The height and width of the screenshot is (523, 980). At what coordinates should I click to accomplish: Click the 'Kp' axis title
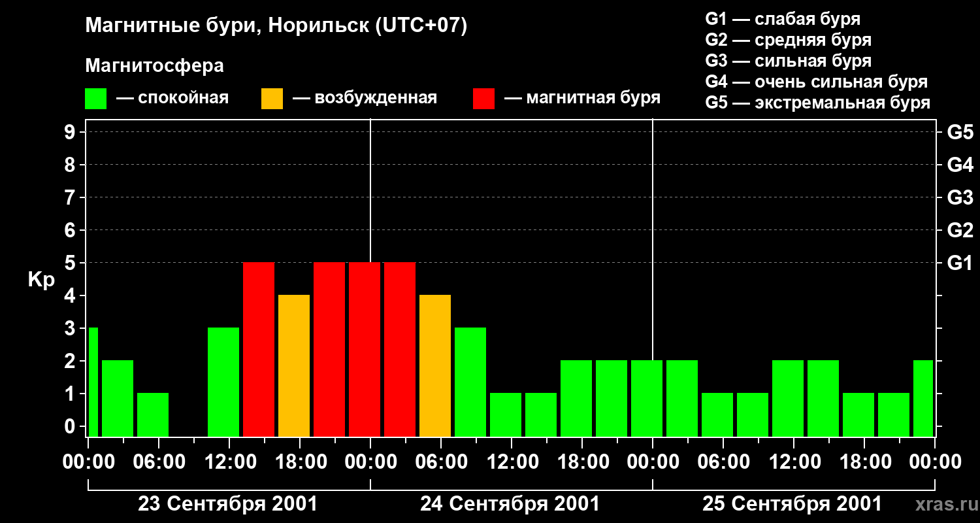[x=41, y=280]
